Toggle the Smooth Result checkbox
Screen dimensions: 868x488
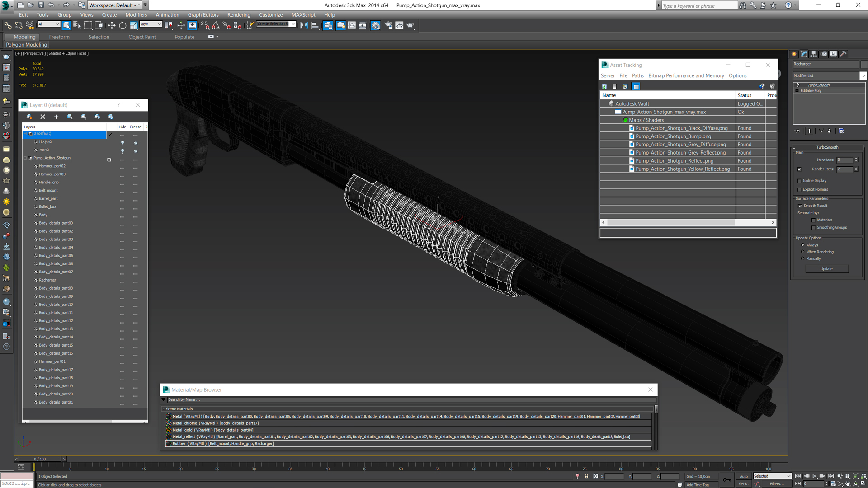(x=800, y=206)
